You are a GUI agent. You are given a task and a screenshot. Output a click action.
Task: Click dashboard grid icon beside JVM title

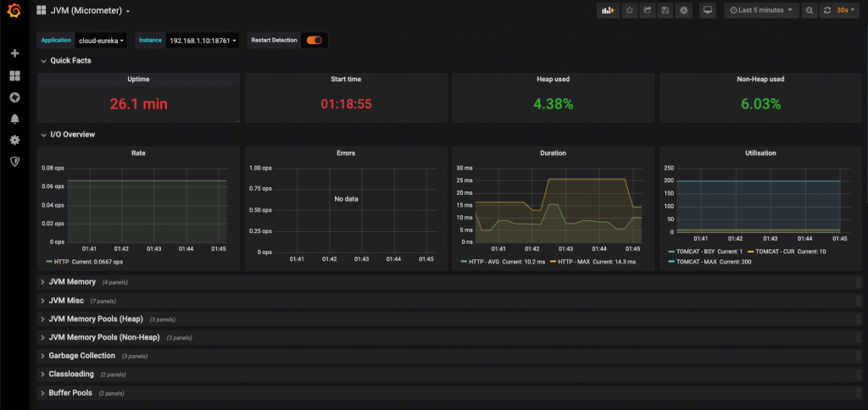[41, 10]
